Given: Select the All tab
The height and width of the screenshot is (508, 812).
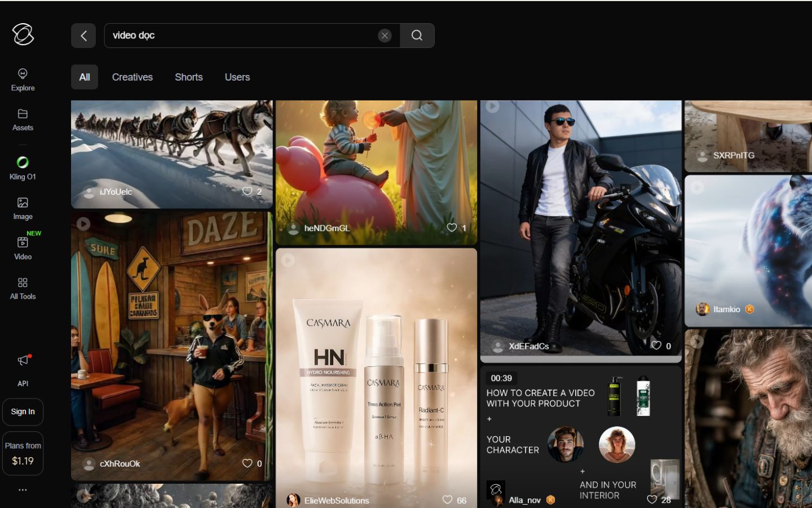Looking at the screenshot, I should point(85,77).
